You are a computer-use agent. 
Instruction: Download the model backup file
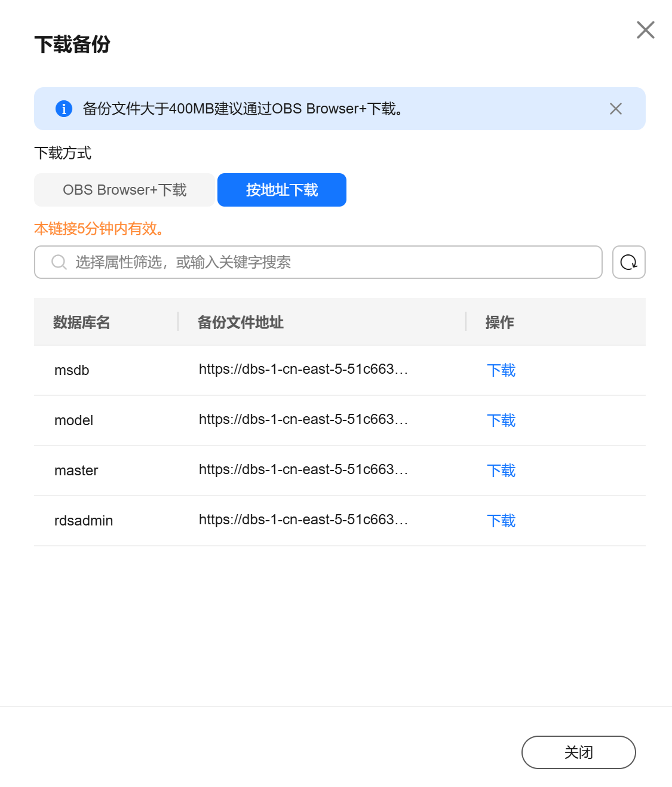point(501,420)
